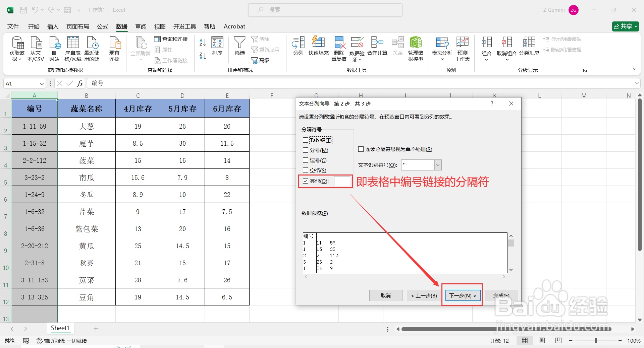The width and height of the screenshot is (644, 348).
Task: Open 删除重复值 (Remove Duplicates) tool
Action: (x=339, y=47)
